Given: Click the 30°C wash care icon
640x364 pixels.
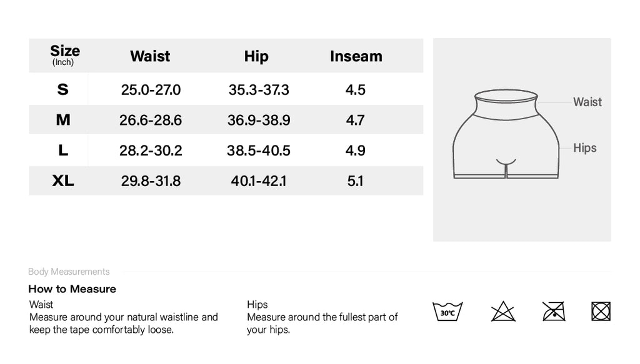Looking at the screenshot, I should (x=447, y=312).
